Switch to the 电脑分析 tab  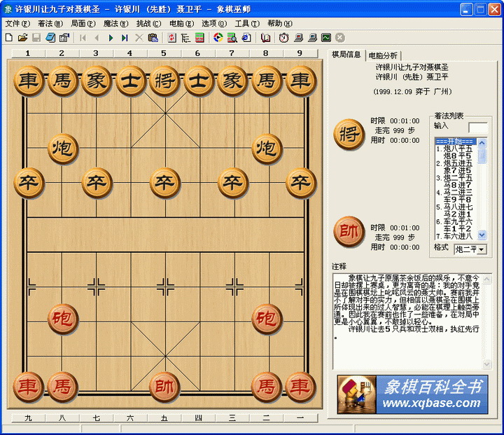pos(383,55)
